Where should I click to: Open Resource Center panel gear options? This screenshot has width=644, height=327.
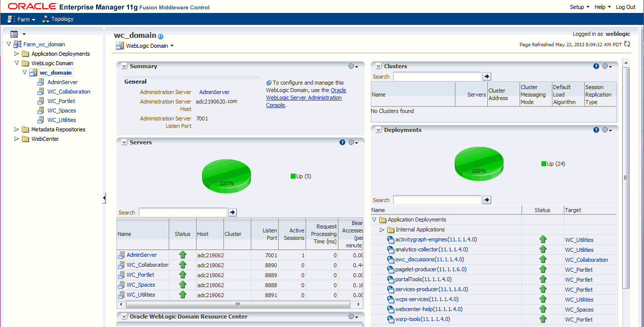(353, 317)
